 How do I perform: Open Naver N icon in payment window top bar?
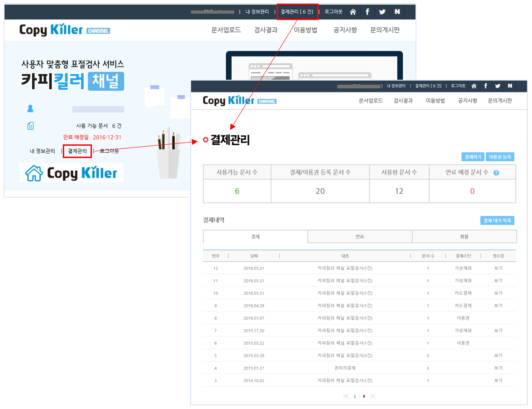click(510, 86)
